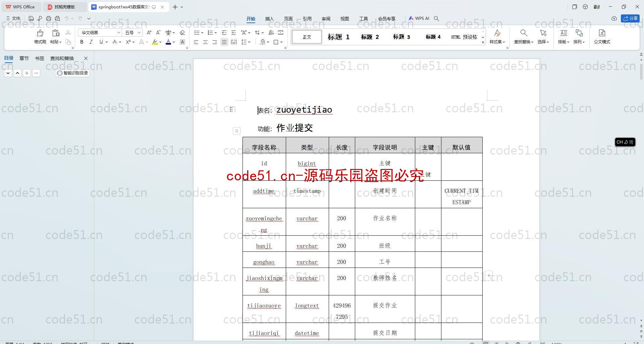The width and height of the screenshot is (644, 344).
Task: Switch to the 找稻壳模板 document tab
Action: pos(65,7)
